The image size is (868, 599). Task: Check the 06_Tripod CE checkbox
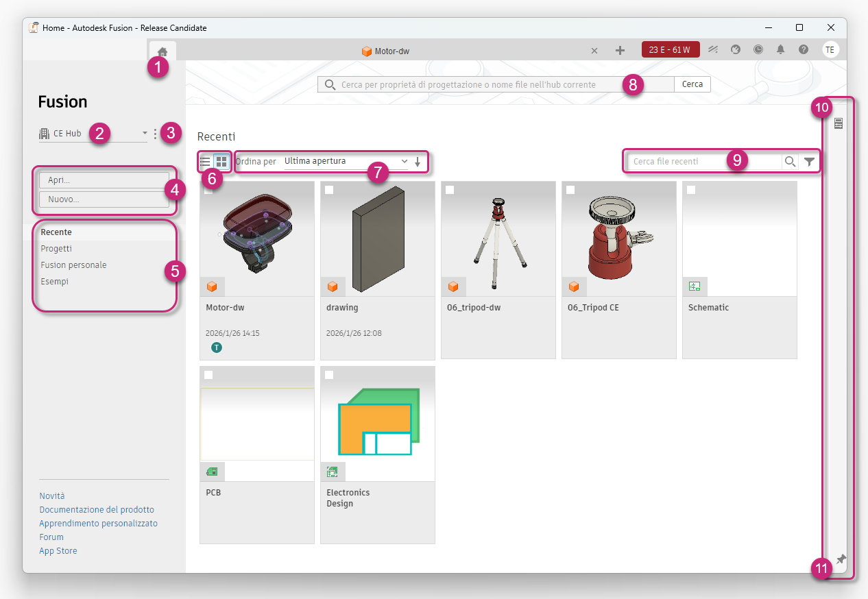pyautogui.click(x=570, y=190)
